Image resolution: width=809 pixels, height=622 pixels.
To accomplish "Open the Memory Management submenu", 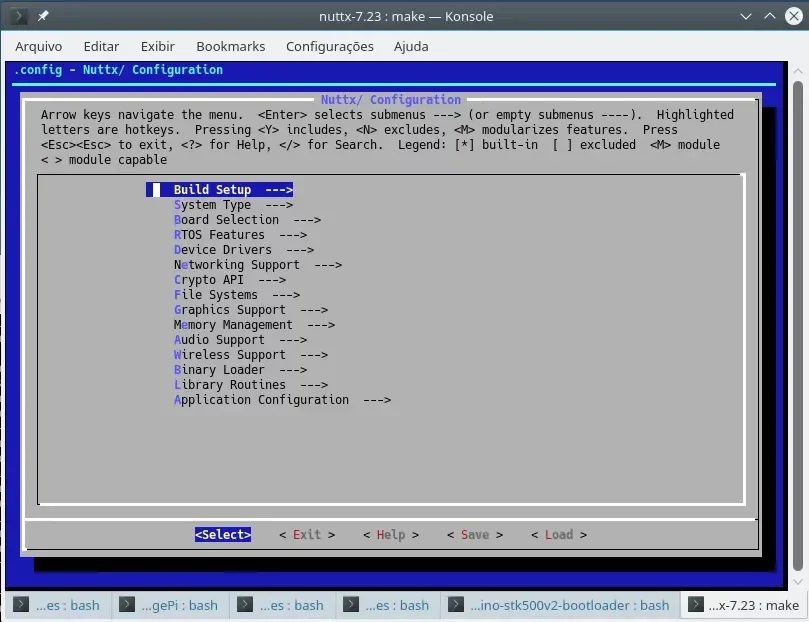I will click(x=254, y=324).
